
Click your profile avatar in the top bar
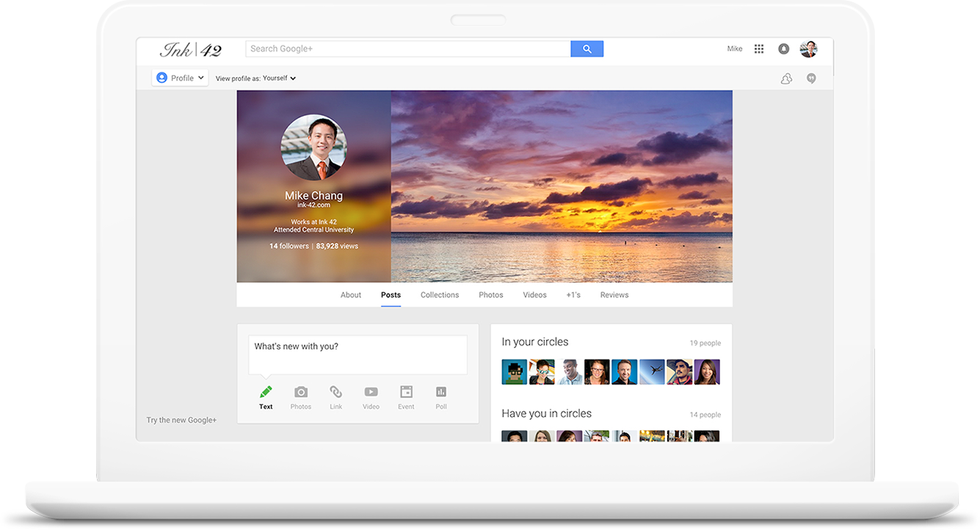pos(808,48)
